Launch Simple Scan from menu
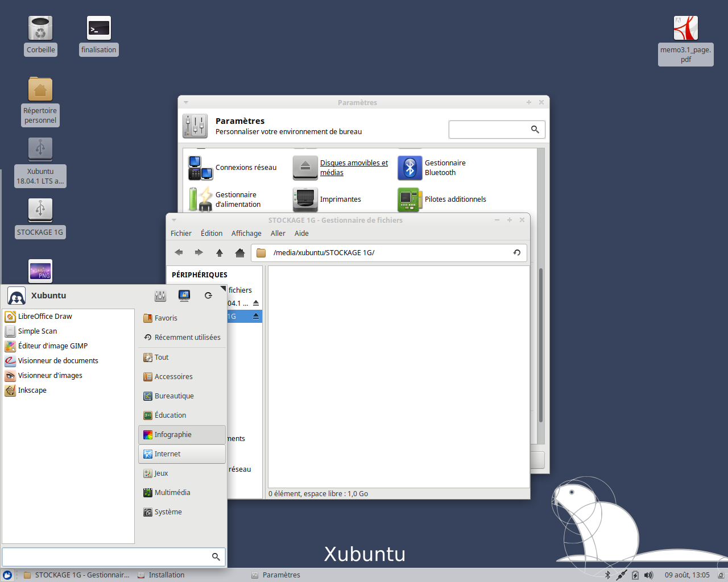The height and width of the screenshot is (582, 728). click(69, 331)
